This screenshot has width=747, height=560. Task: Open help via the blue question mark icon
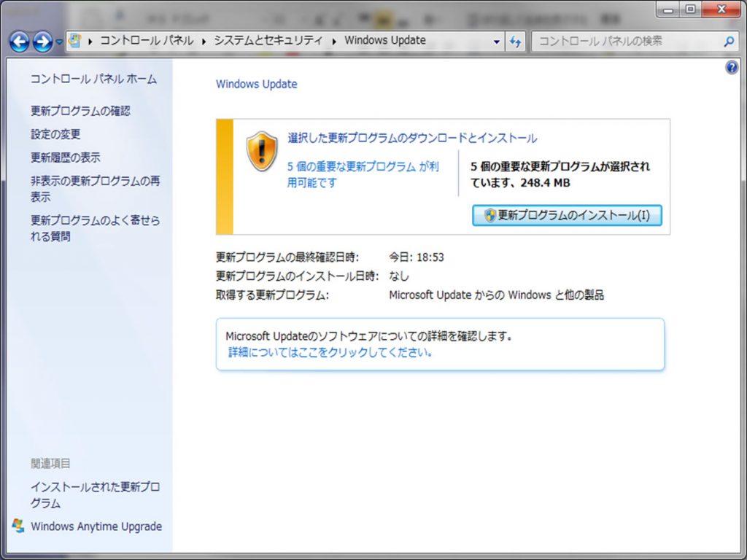[x=732, y=68]
